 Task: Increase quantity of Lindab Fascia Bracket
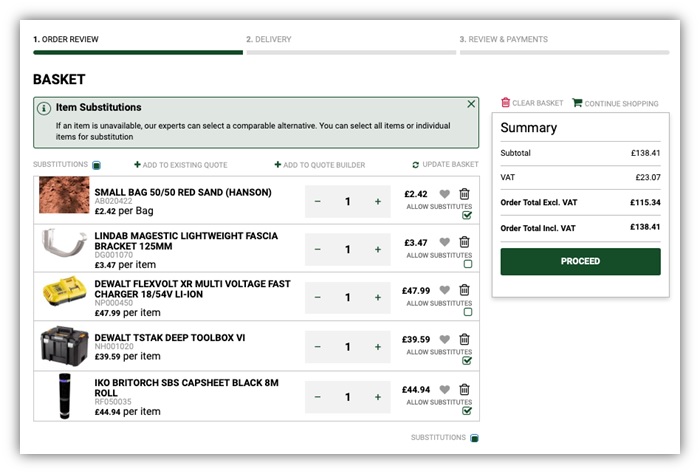click(378, 249)
